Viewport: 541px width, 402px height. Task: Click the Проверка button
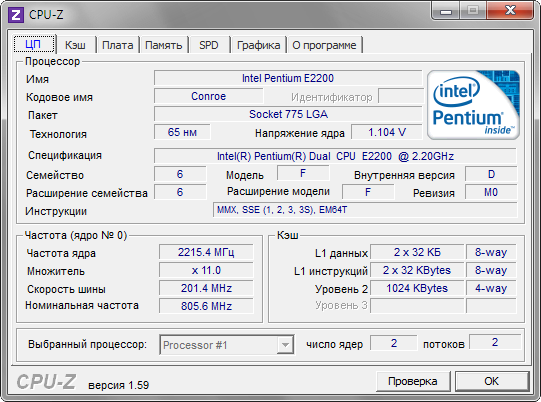[x=413, y=381]
